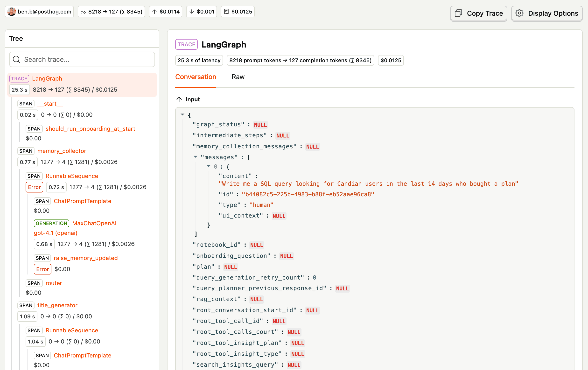Click the "Write me a SQL query" content string

(368, 184)
